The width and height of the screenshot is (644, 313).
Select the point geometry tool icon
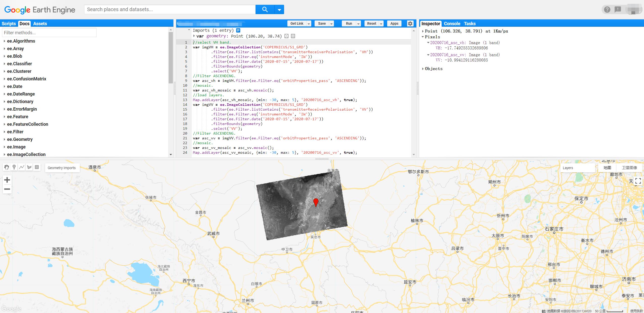coord(14,167)
